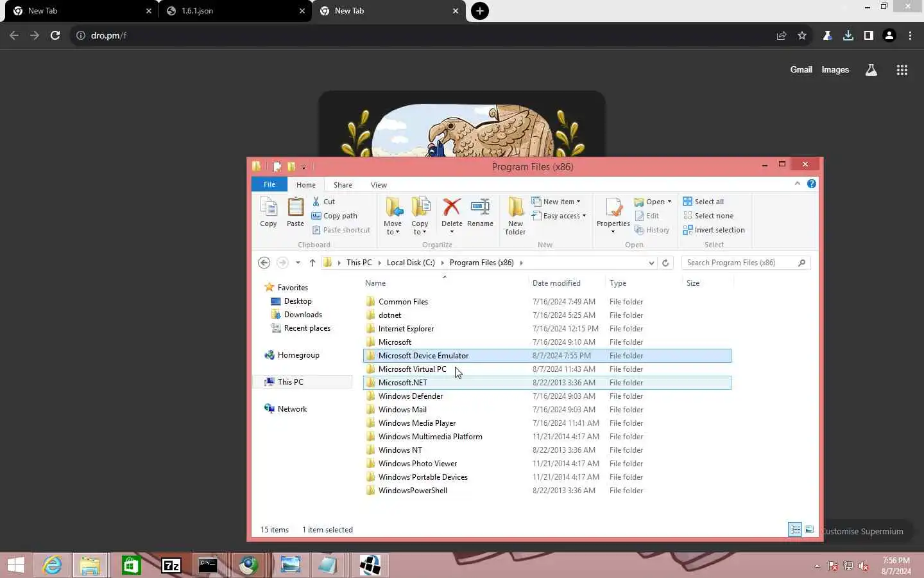Switch to the Share ribbon tab
The image size is (924, 578).
tap(343, 185)
